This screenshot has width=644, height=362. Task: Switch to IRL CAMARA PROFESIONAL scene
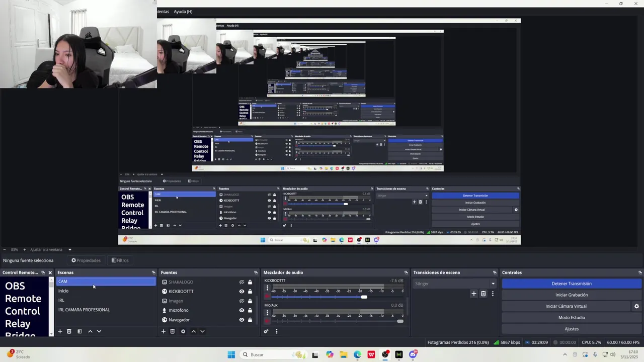(106, 310)
